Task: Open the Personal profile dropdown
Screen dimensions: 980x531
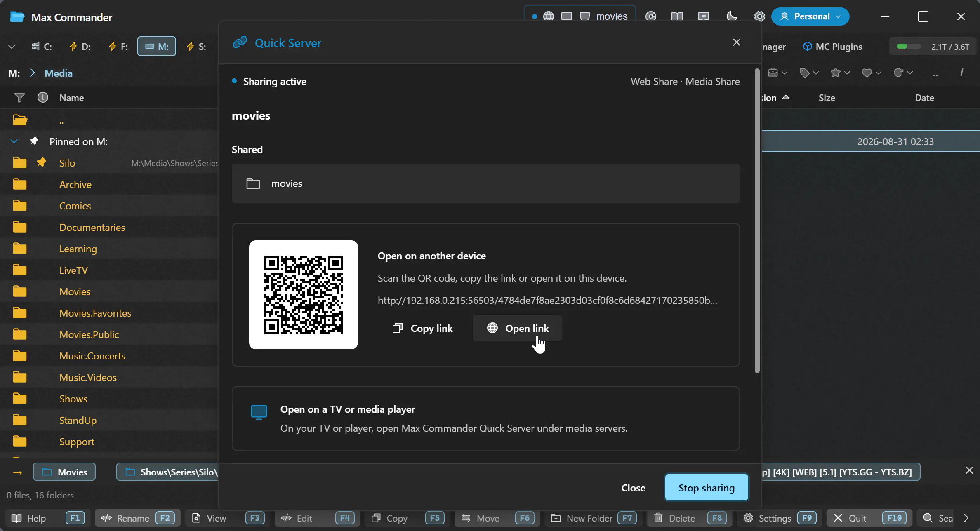Action: click(x=810, y=16)
